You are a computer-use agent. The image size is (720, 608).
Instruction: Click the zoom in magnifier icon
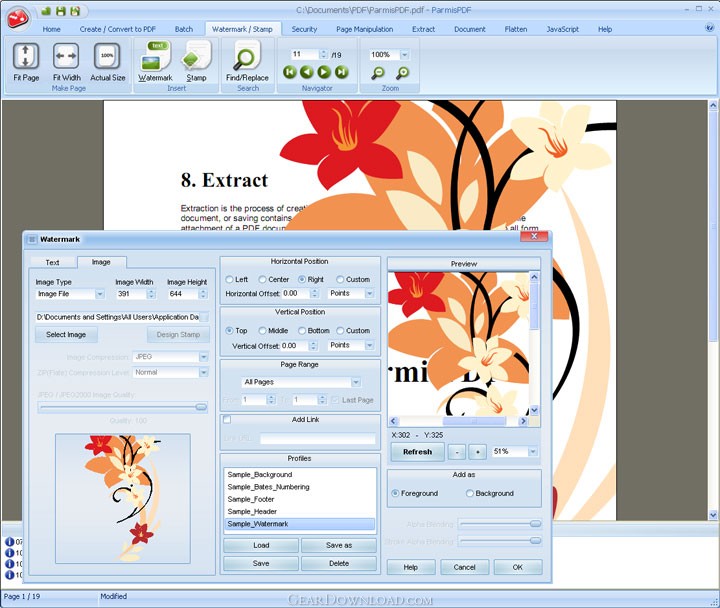(x=402, y=73)
